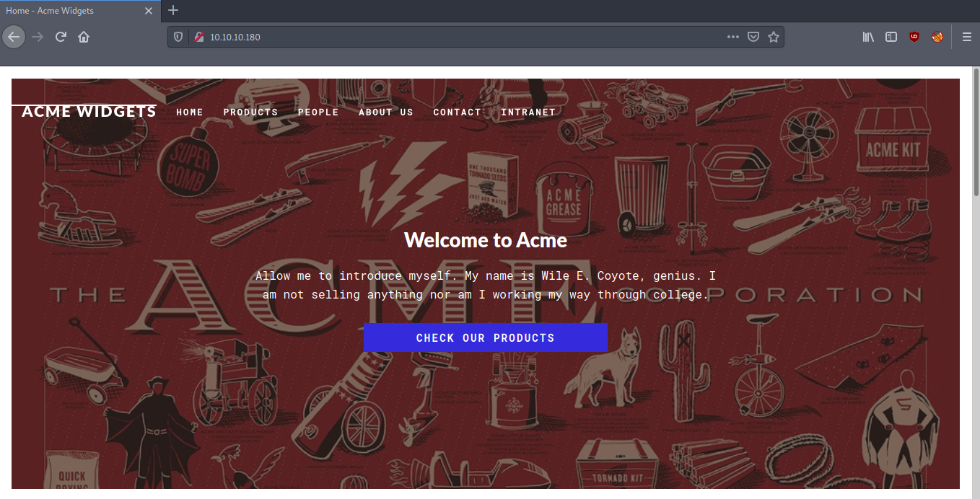The width and height of the screenshot is (980, 499).
Task: Open the Library bookmarks icon
Action: coord(868,37)
